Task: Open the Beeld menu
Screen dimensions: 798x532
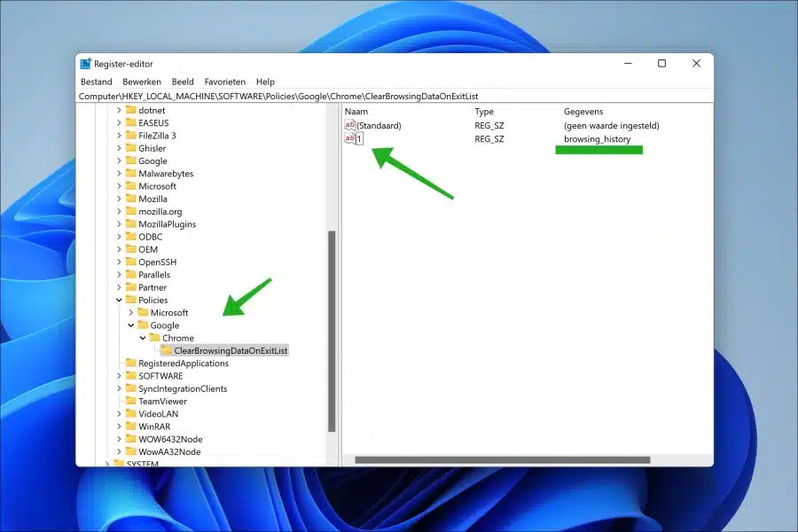Action: pyautogui.click(x=183, y=82)
